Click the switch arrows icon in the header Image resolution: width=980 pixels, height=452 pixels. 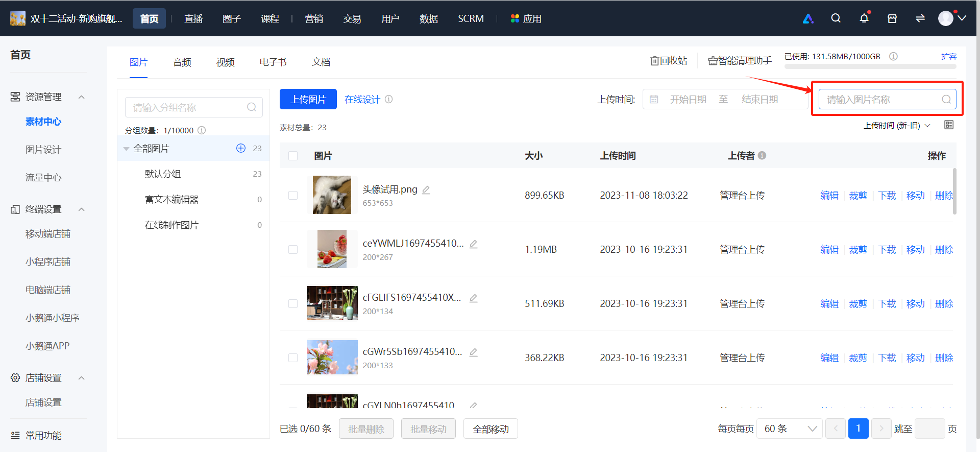pyautogui.click(x=920, y=18)
